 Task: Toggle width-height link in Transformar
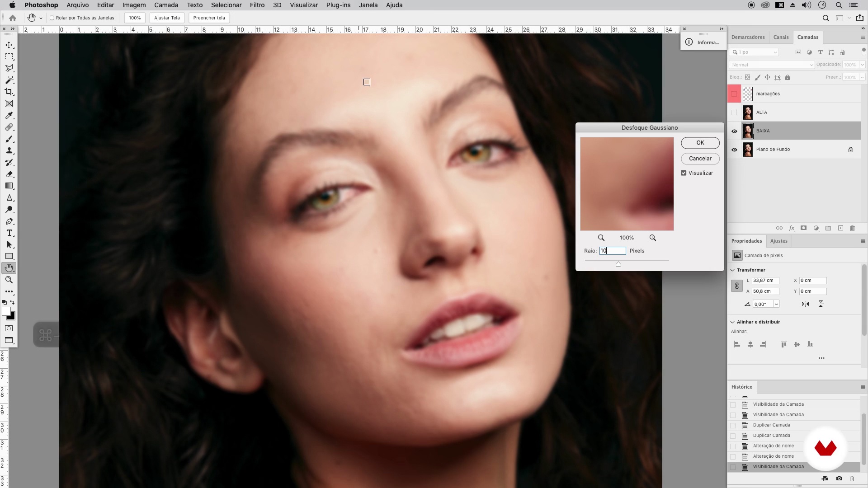[736, 286]
